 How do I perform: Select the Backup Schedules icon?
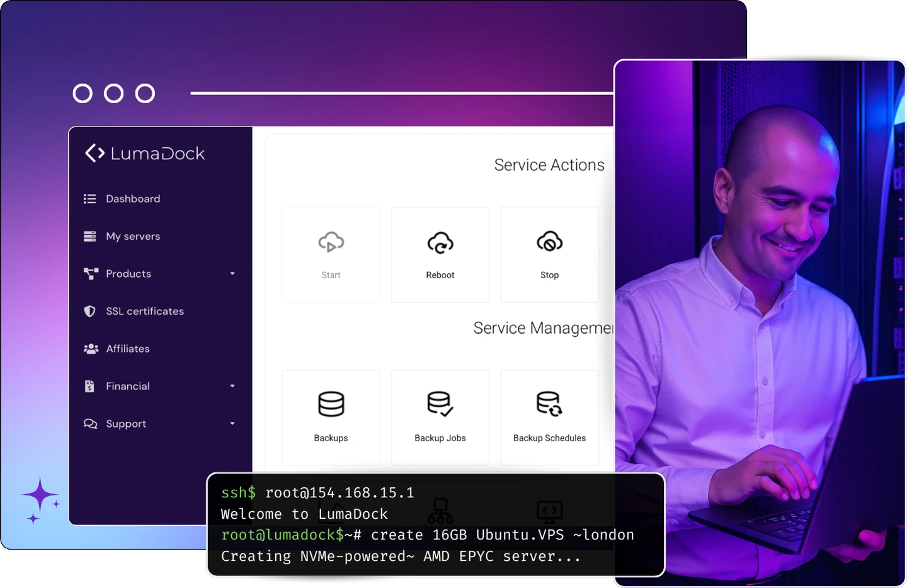click(549, 404)
